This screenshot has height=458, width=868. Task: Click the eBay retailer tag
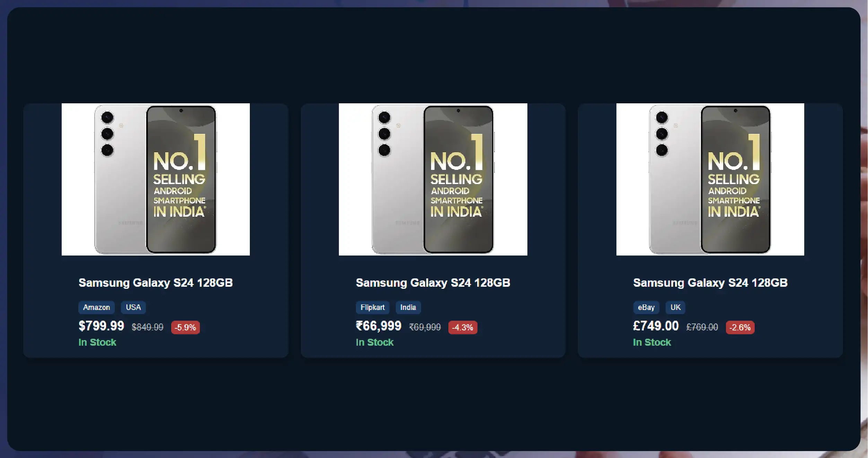pyautogui.click(x=646, y=307)
